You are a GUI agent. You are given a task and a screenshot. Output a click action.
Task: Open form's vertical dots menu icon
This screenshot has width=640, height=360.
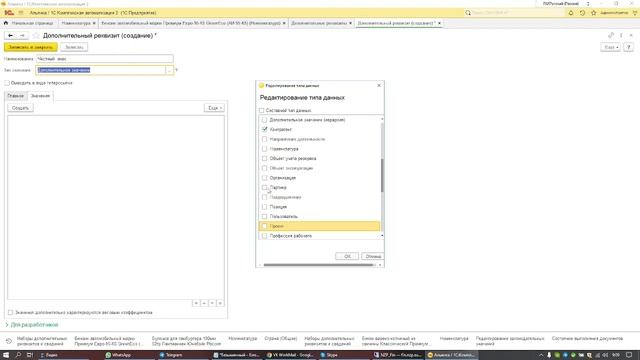pos(621,36)
